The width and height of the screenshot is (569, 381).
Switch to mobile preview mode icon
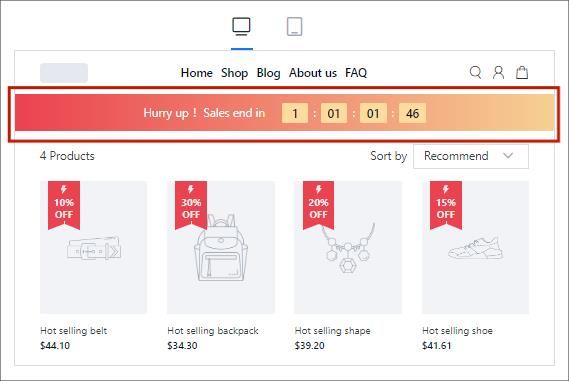(294, 26)
